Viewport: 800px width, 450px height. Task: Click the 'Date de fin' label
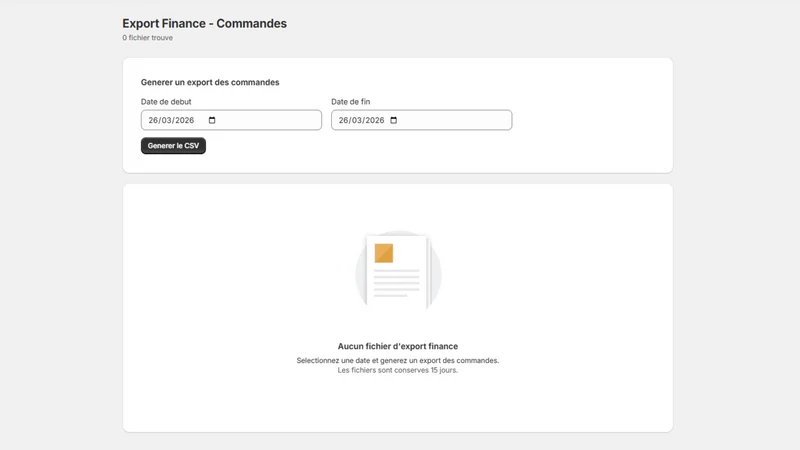click(351, 102)
